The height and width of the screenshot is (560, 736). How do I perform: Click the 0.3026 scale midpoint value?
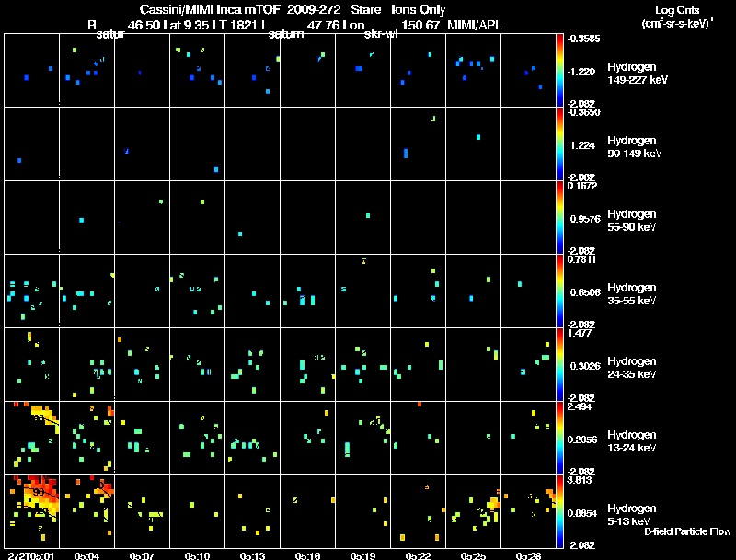[585, 366]
